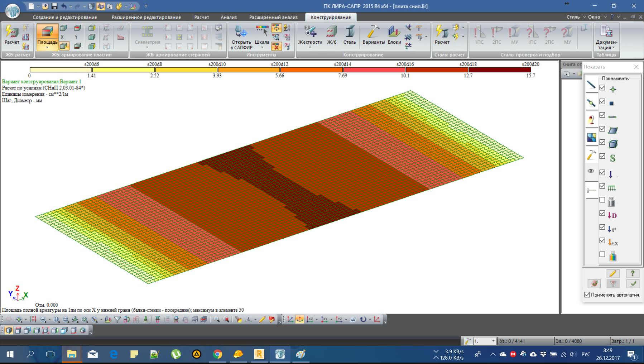The width and height of the screenshot is (644, 364).
Task: Open Google Chrome from the taskbar
Action: tap(217, 354)
